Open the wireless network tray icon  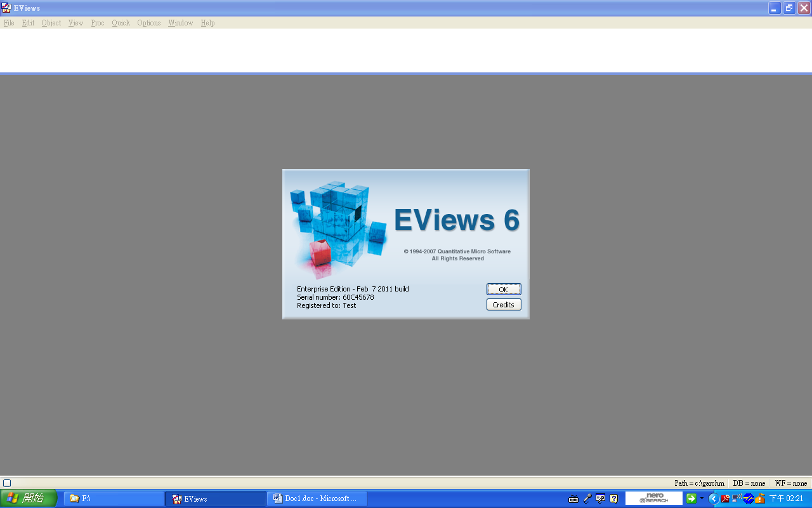[737, 498]
